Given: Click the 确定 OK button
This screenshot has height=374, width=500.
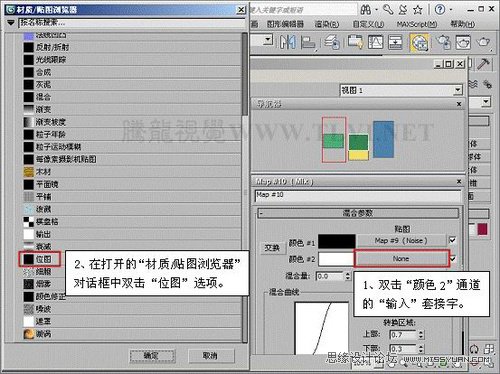Looking at the screenshot, I should [152, 356].
